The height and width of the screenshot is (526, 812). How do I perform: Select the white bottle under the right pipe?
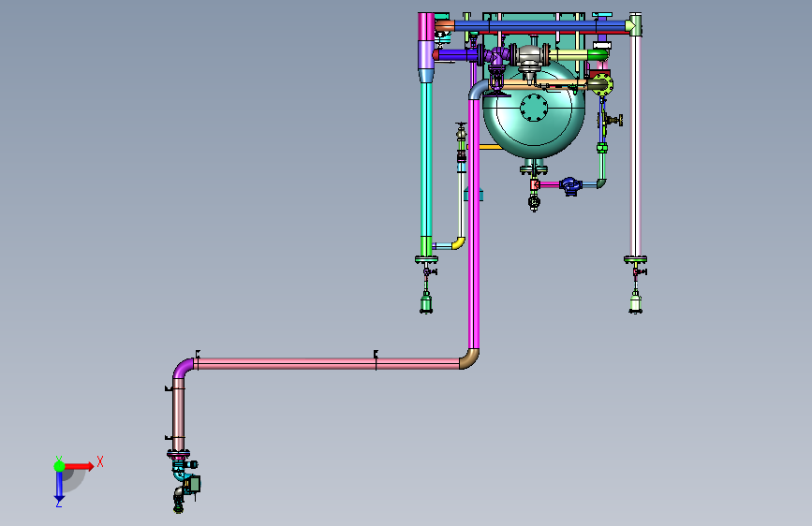coord(635,301)
